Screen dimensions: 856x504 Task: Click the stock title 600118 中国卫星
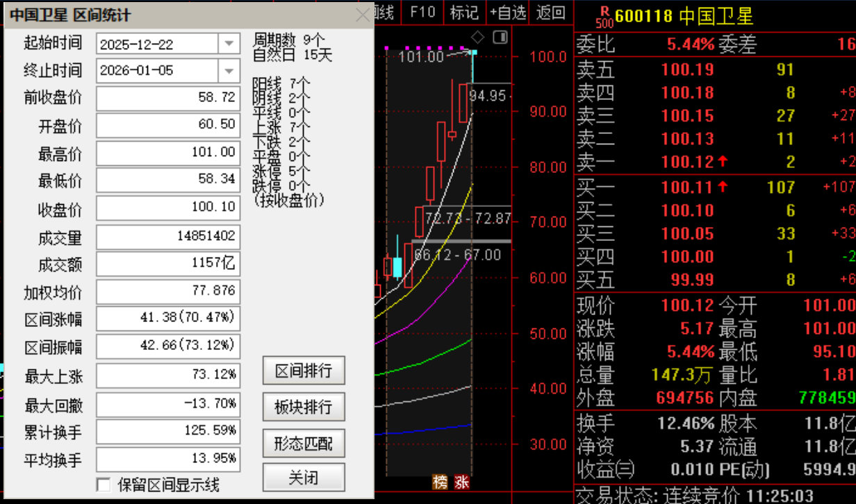tap(684, 17)
